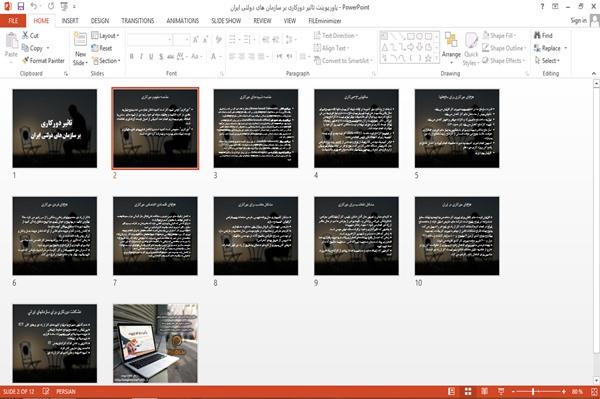Click the Sign in link

pos(578,20)
